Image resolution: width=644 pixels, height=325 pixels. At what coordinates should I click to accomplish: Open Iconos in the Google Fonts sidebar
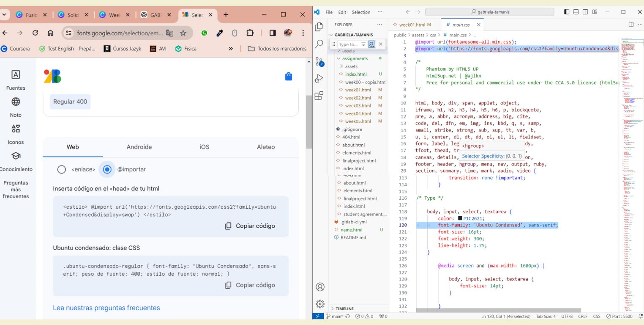16,134
